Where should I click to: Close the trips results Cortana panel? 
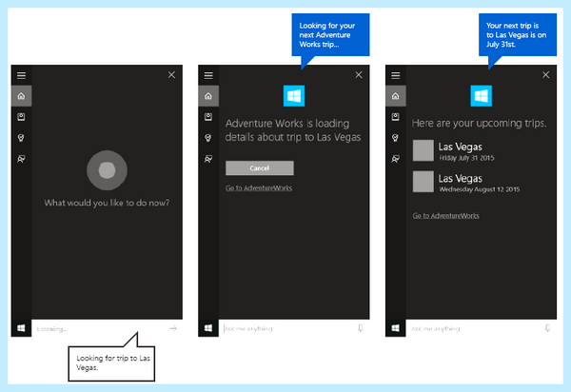coord(546,75)
